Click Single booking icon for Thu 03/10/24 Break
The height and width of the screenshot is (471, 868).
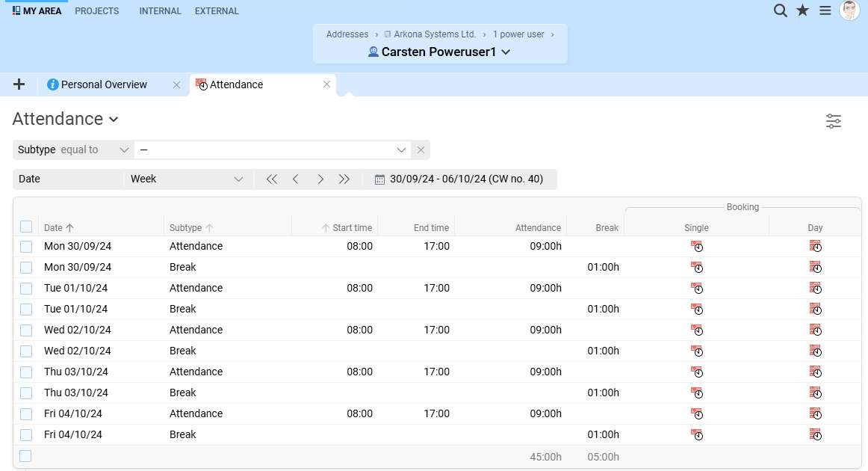tap(696, 393)
